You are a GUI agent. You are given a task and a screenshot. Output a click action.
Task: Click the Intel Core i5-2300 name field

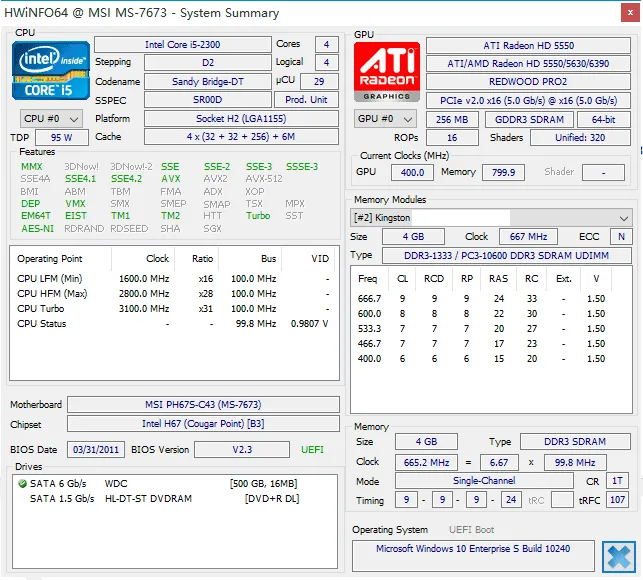182,45
